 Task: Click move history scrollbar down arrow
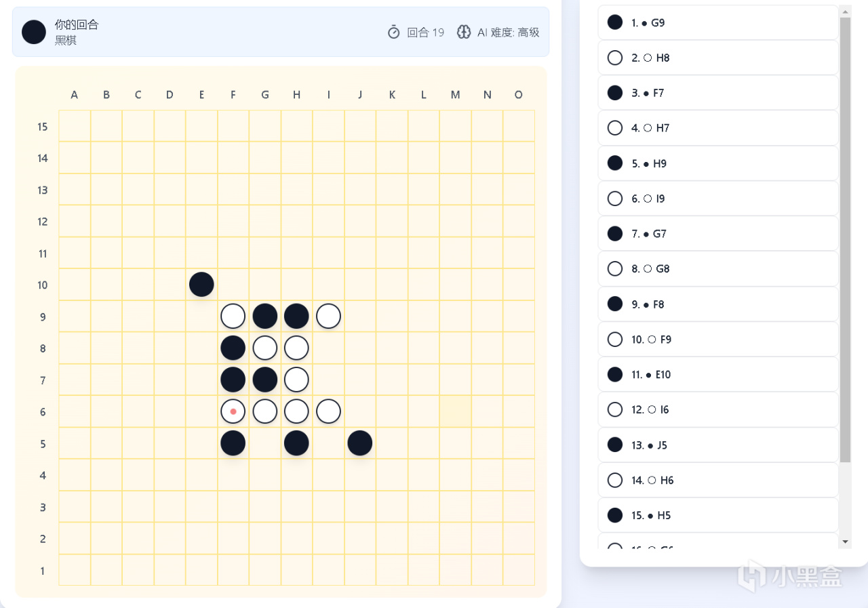tap(845, 542)
